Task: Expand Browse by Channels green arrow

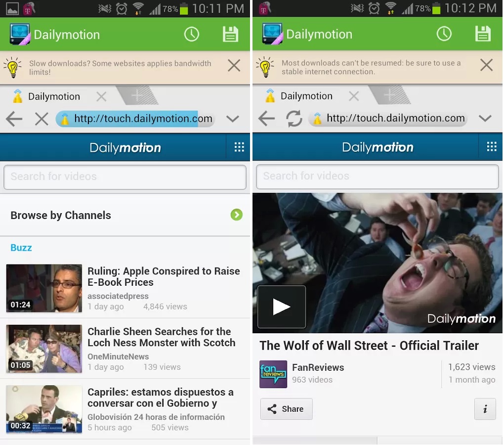Action: point(237,215)
